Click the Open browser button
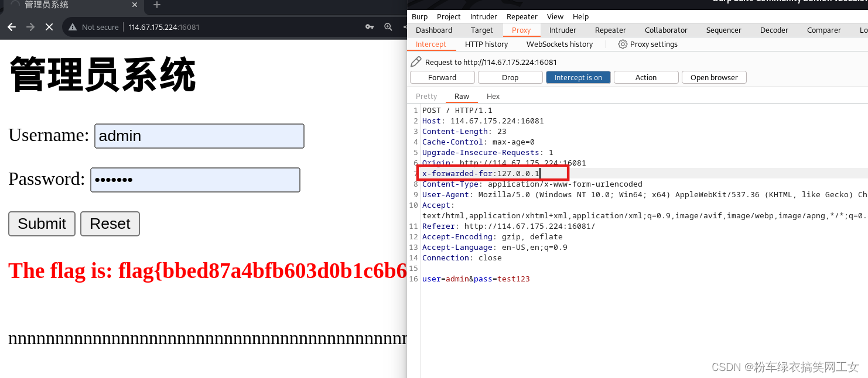The width and height of the screenshot is (868, 378). 714,77
